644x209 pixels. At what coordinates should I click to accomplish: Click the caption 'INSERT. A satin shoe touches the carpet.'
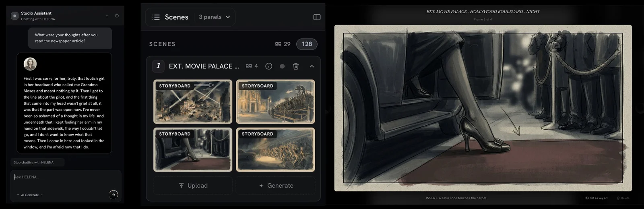tap(456, 198)
